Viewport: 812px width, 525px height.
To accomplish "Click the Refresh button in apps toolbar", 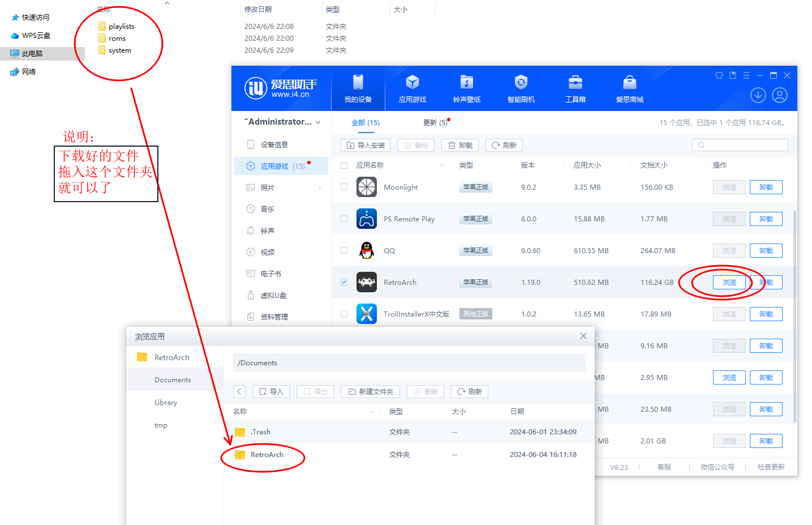I will (504, 146).
